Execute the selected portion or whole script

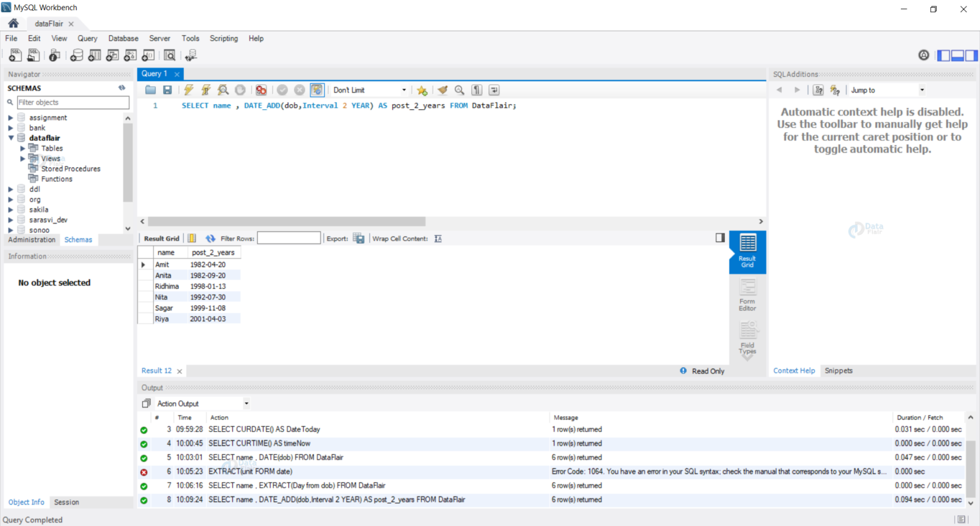tap(189, 90)
